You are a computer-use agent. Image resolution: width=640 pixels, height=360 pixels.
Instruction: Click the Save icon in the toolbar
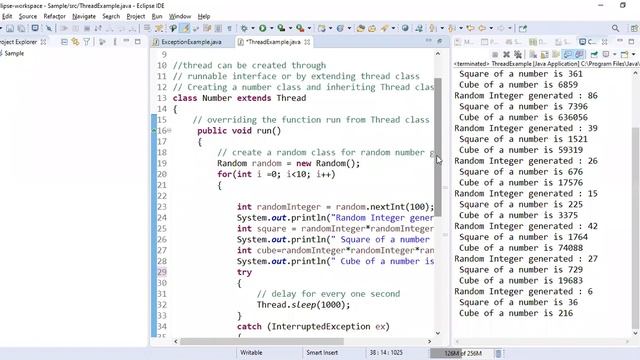click(x=10, y=29)
